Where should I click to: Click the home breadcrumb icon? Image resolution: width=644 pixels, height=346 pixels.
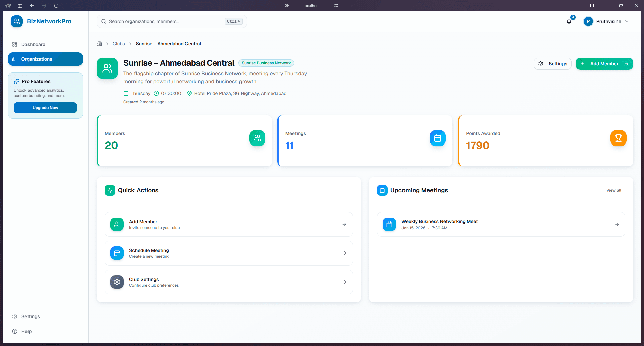tap(99, 44)
